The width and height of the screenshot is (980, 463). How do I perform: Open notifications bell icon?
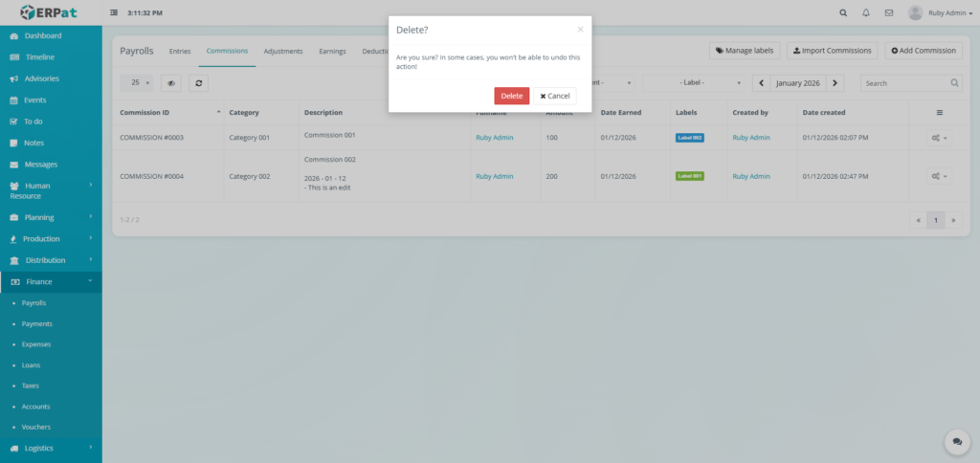coord(865,12)
